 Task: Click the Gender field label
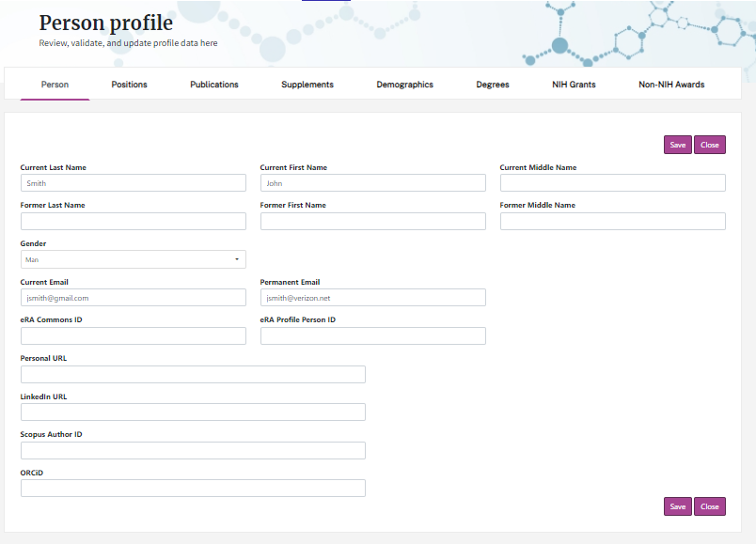33,243
